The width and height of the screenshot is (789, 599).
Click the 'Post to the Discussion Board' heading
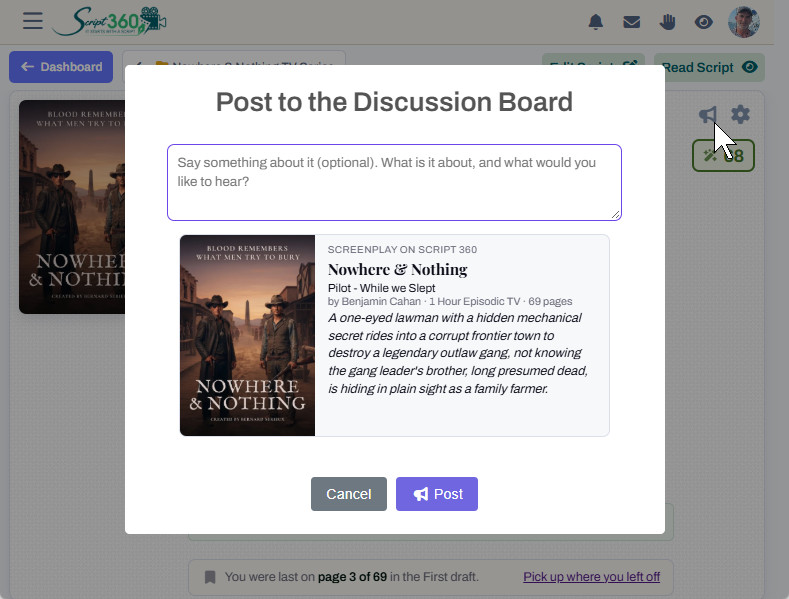[x=394, y=102]
